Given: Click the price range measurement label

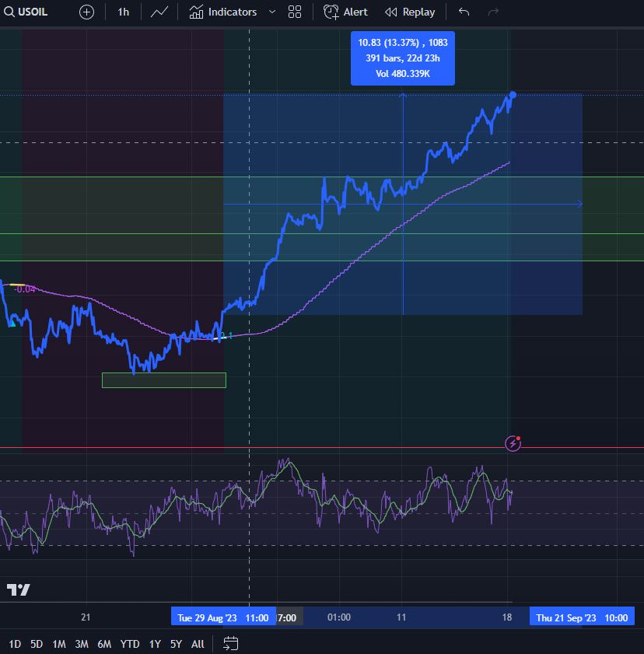Looking at the screenshot, I should point(403,58).
